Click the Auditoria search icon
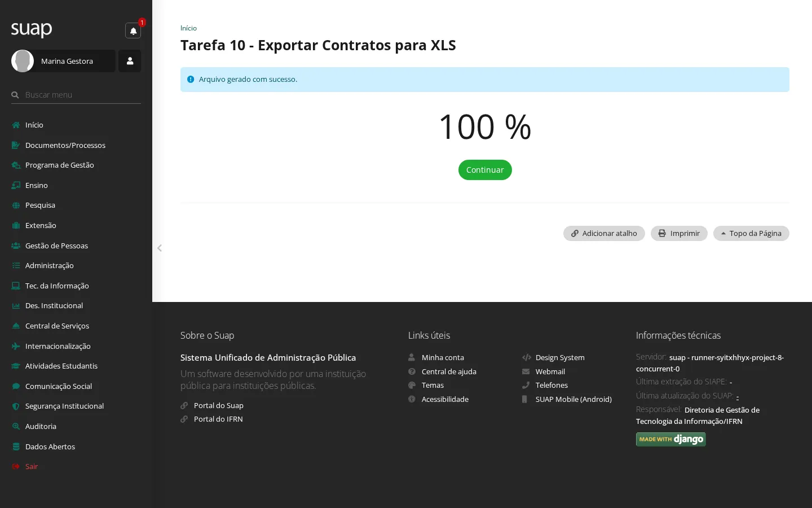Viewport: 812px width, 508px height. (16, 427)
